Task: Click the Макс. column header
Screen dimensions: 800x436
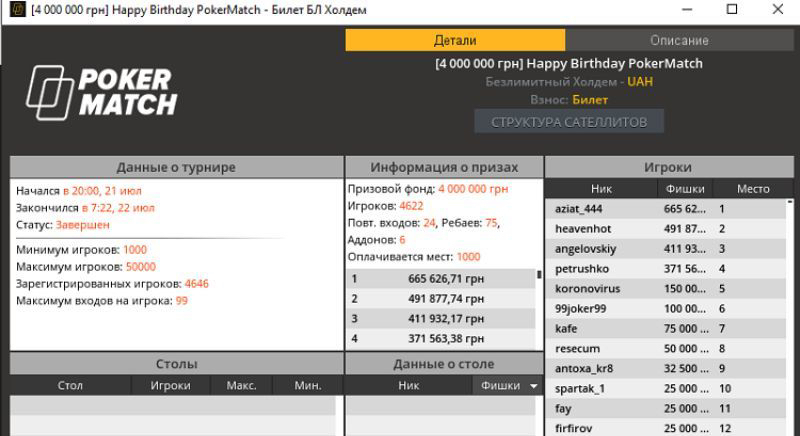Action: (241, 385)
